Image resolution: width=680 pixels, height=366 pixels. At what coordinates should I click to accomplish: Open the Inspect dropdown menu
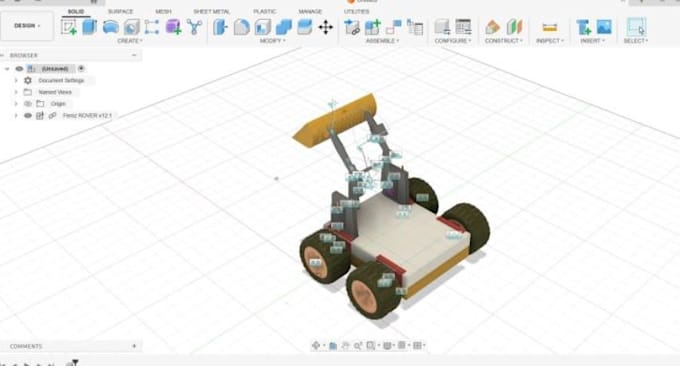click(550, 41)
